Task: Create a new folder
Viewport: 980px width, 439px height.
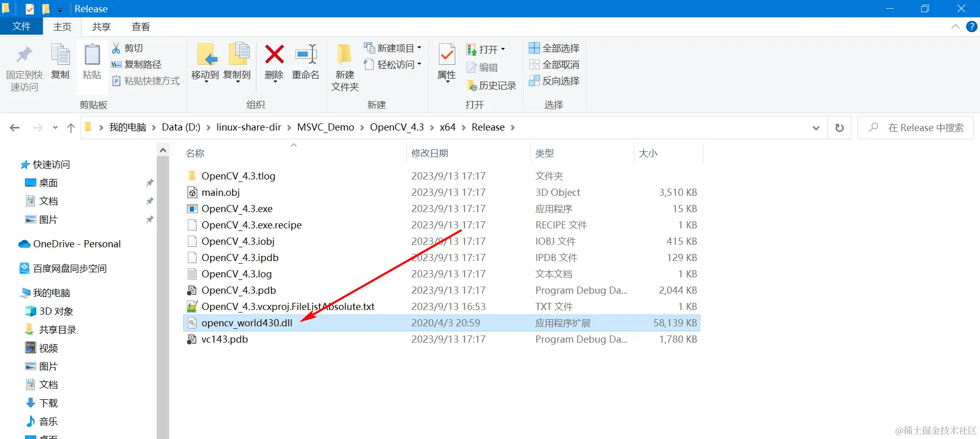Action: coord(345,68)
